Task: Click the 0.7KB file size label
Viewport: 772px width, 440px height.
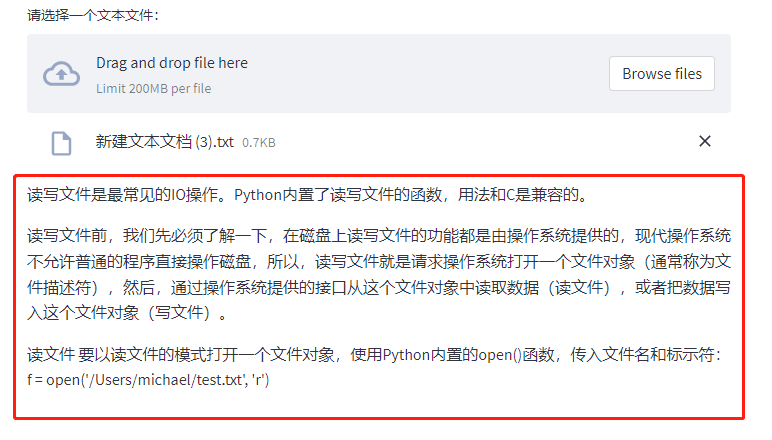Action: click(258, 143)
